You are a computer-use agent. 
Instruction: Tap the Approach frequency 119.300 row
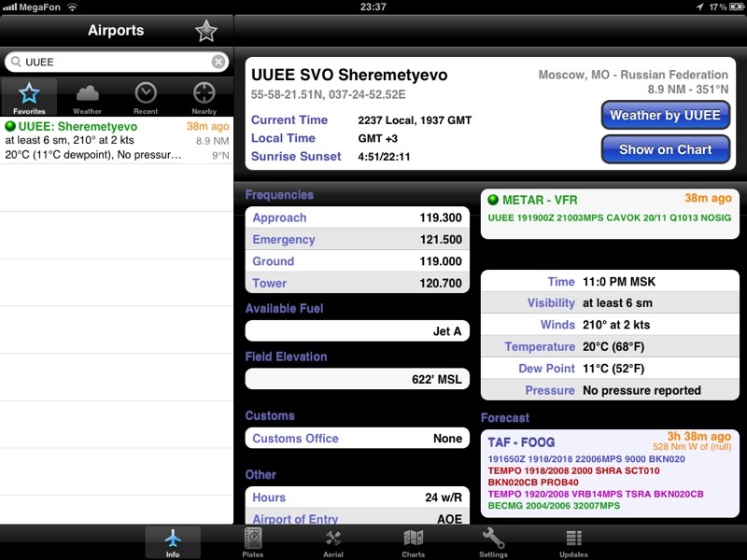(x=357, y=217)
